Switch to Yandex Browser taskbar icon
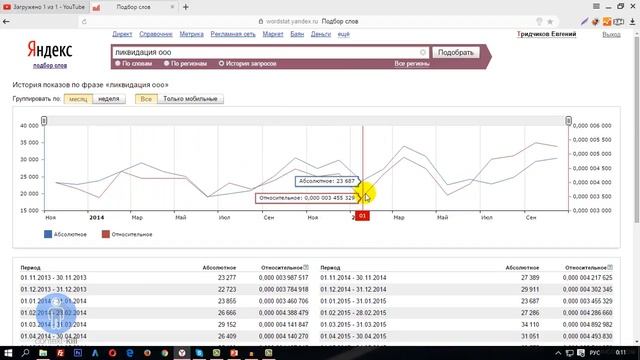The height and width of the screenshot is (360, 640). [x=182, y=353]
